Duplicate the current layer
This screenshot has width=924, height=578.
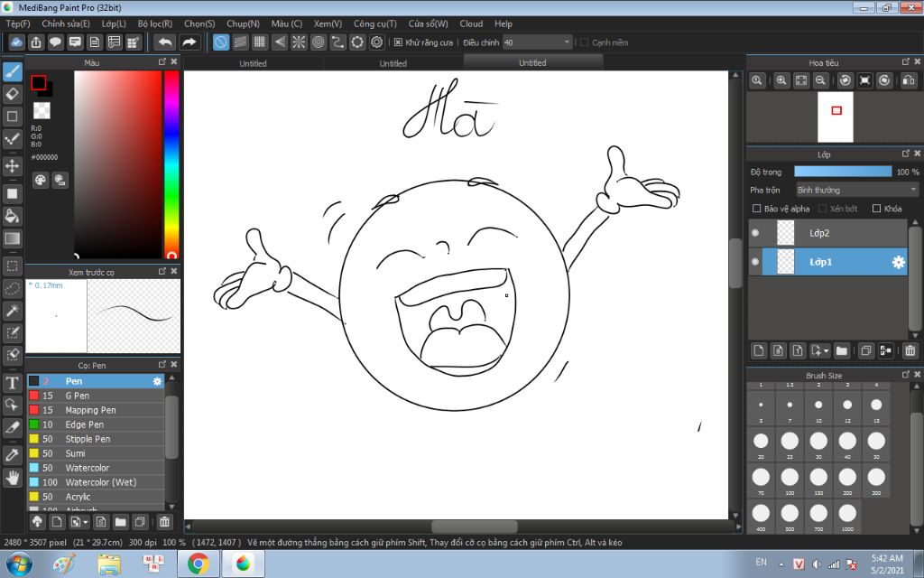pyautogui.click(x=865, y=351)
